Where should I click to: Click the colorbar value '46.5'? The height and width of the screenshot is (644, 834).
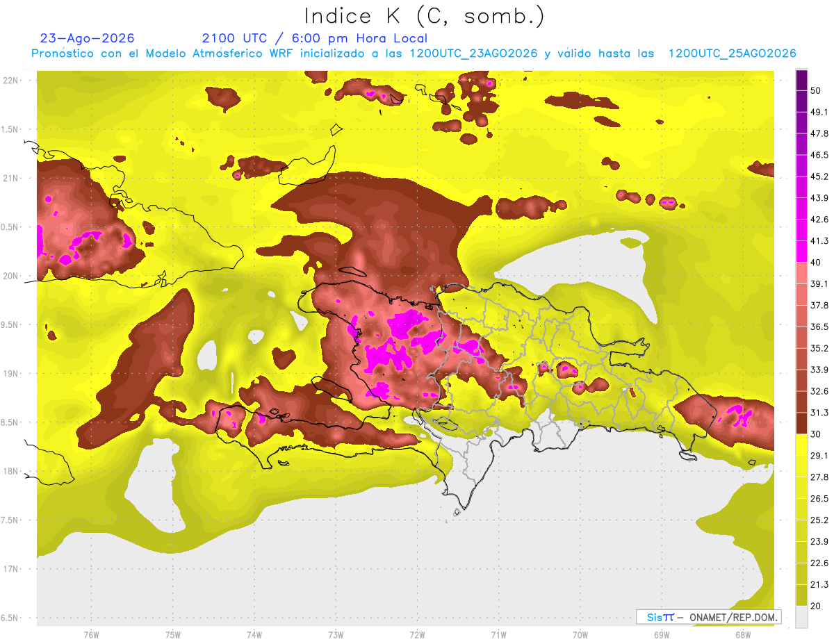tap(819, 155)
